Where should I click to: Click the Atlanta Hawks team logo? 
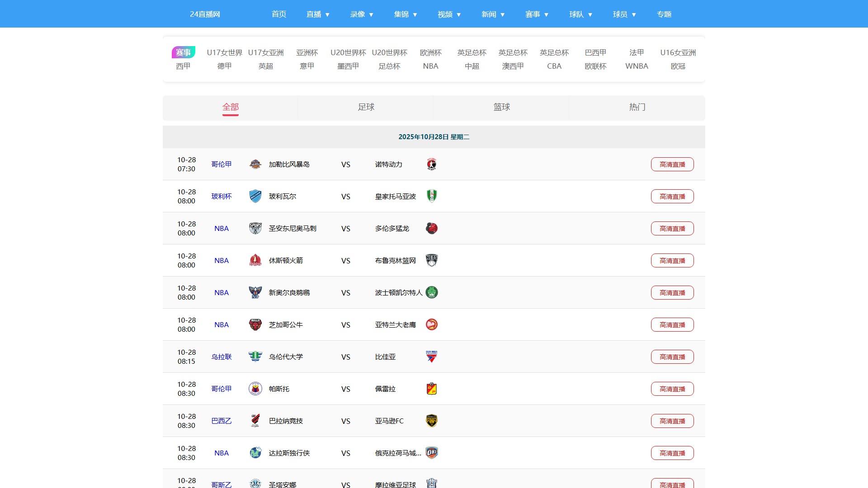(431, 324)
